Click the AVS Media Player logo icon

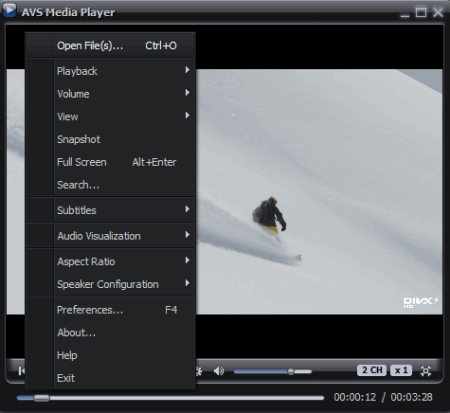(9, 10)
